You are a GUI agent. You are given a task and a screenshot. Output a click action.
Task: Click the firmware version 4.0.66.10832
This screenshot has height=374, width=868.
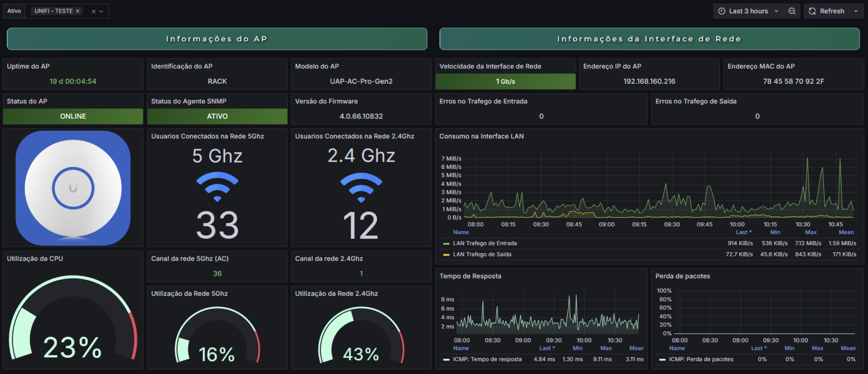click(361, 117)
